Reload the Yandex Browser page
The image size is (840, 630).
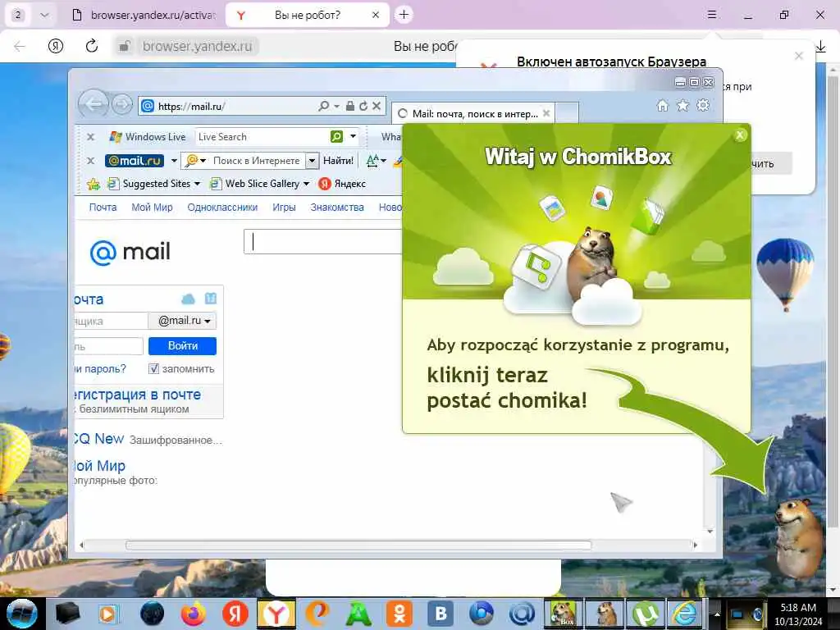point(92,46)
